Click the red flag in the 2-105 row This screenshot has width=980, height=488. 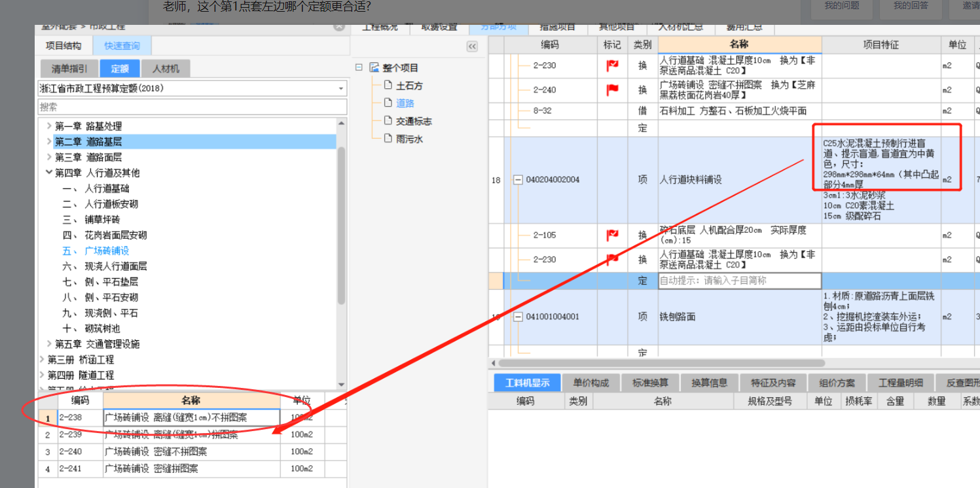tap(612, 235)
